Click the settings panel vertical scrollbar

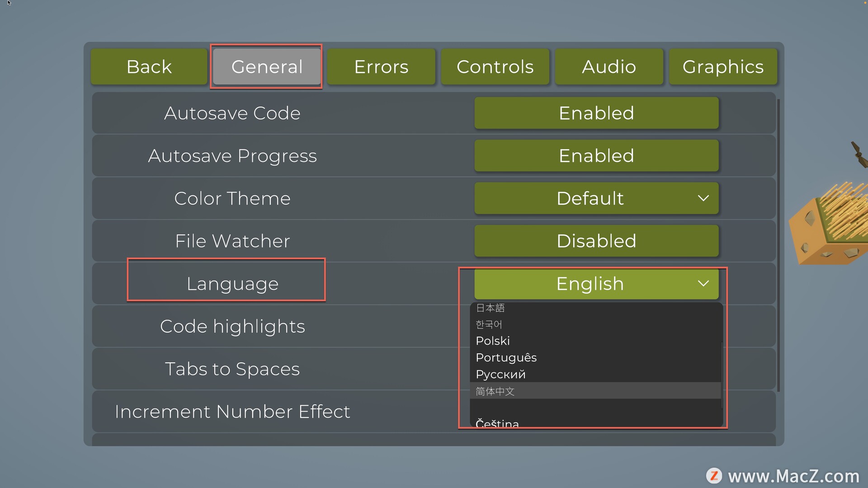[778, 244]
